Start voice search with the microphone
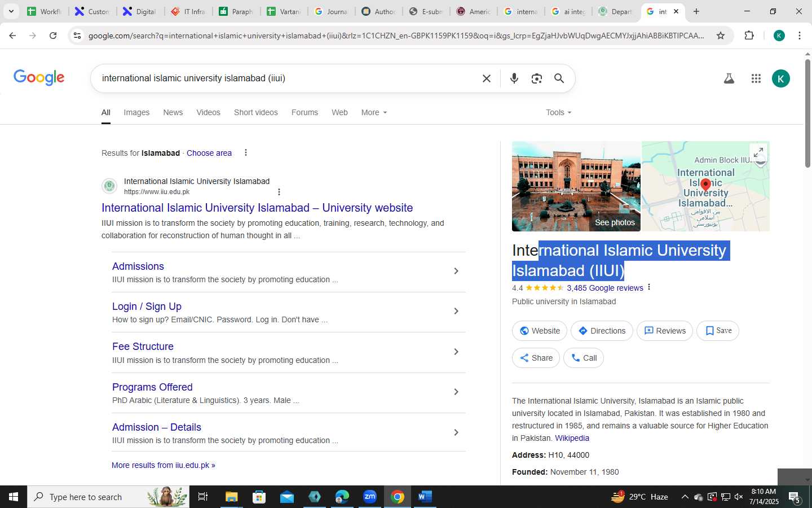 [514, 78]
